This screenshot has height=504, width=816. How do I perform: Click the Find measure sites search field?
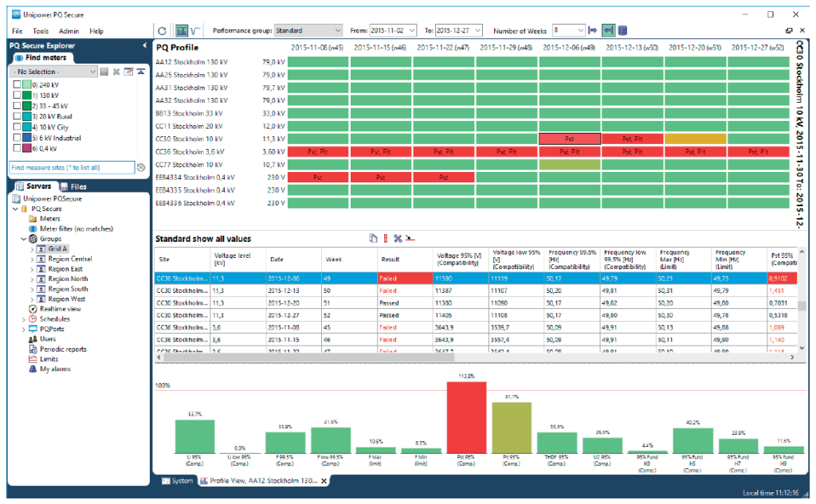tap(72, 168)
